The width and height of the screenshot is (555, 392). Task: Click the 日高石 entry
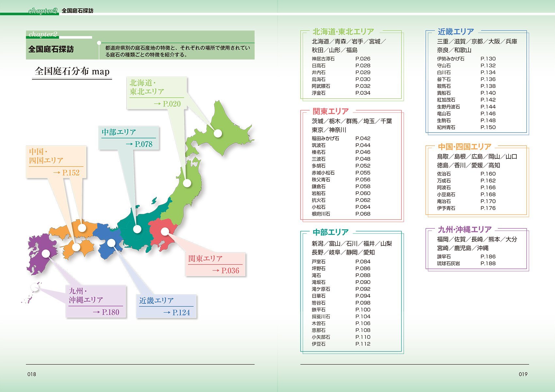click(341, 66)
